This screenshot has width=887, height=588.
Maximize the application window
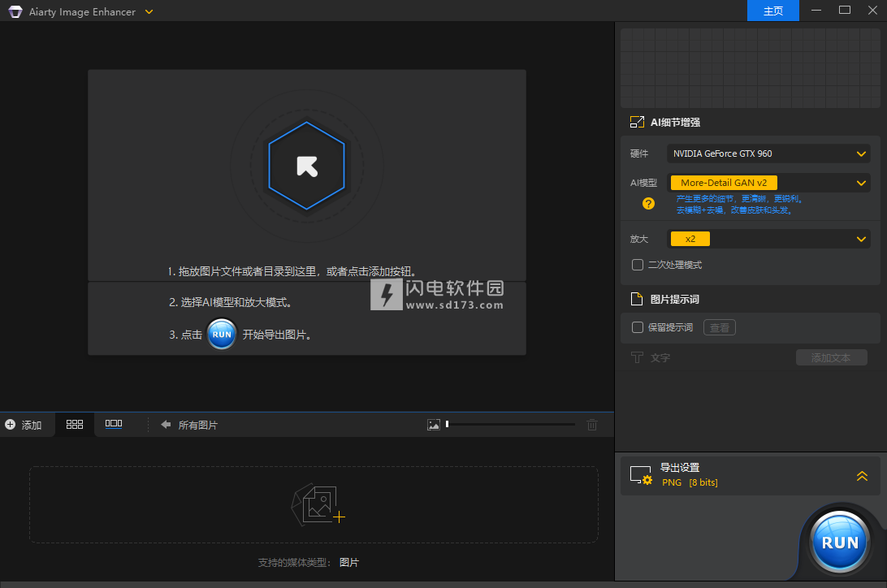tap(845, 11)
